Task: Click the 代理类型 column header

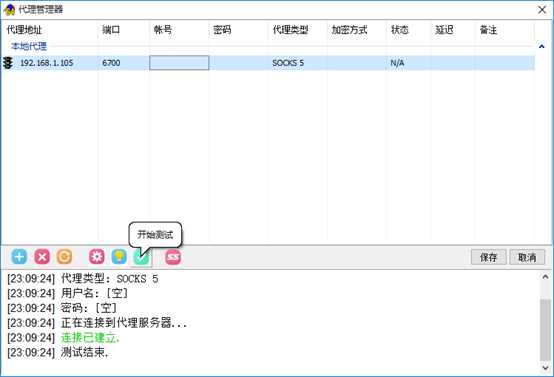Action: tap(297, 30)
